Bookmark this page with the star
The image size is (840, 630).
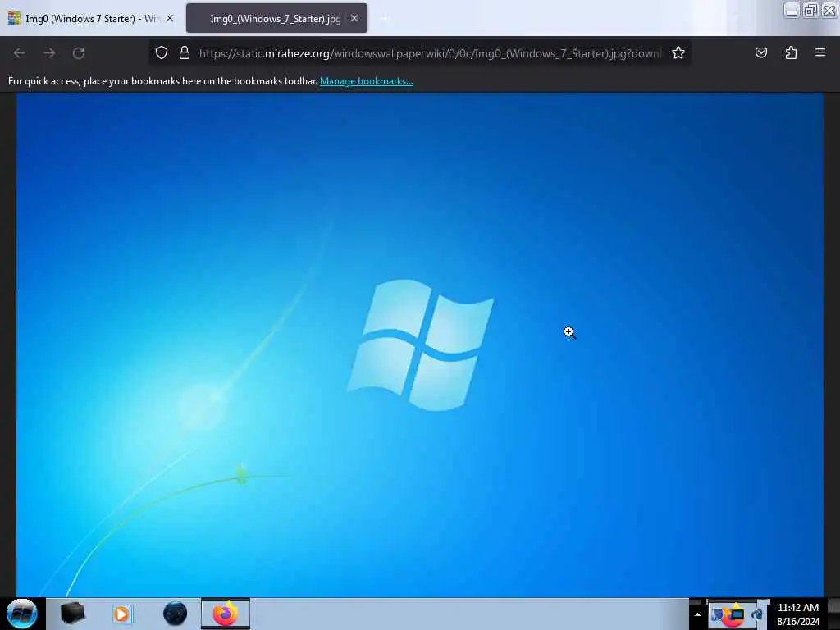[x=678, y=53]
